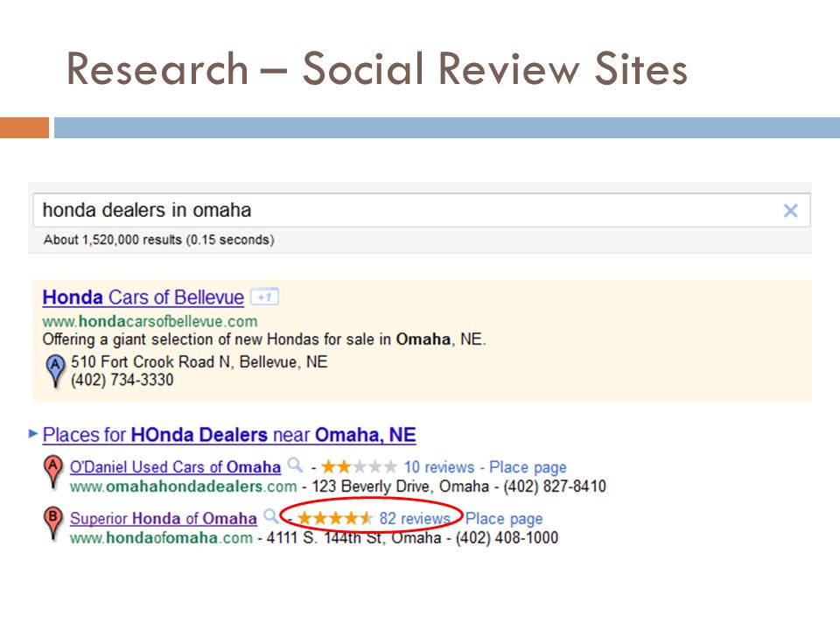This screenshot has width=840, height=630.
Task: Click the 'About 1,520,000 results' text
Action: point(159,240)
